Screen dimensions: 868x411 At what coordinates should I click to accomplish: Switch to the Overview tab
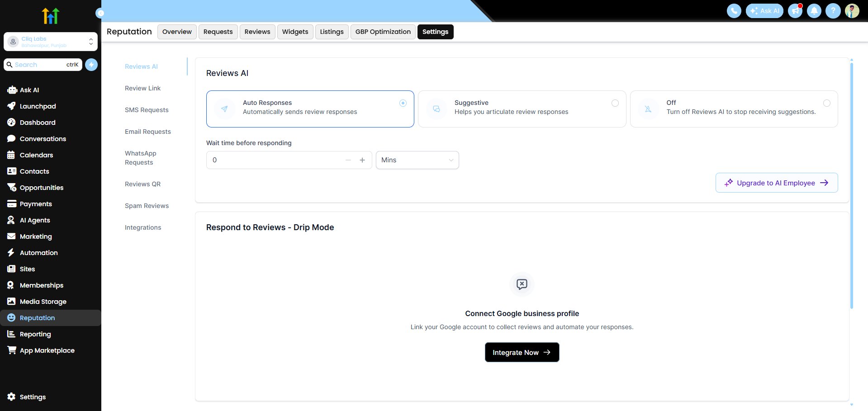tap(177, 32)
